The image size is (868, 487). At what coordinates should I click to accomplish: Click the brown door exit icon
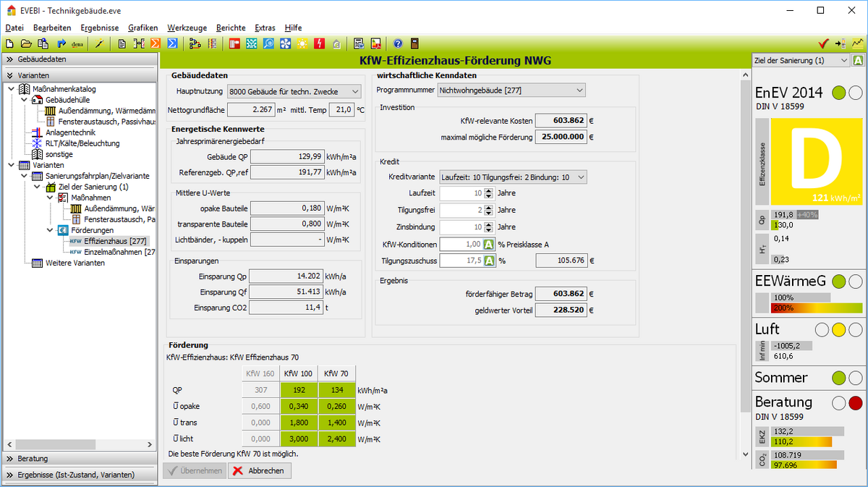[x=414, y=43]
